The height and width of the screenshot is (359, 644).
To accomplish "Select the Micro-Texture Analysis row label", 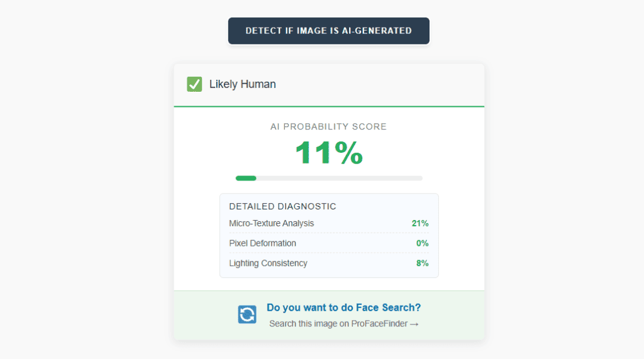I will tap(271, 223).
